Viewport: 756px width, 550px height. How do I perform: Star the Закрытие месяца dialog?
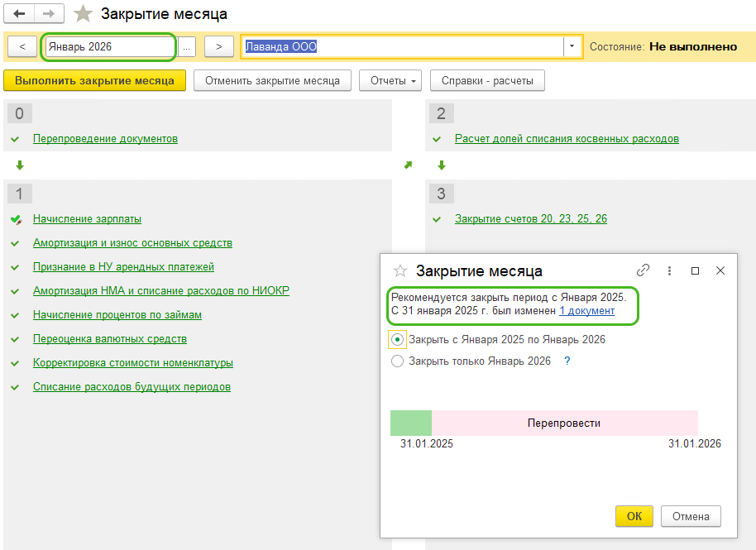tap(400, 271)
